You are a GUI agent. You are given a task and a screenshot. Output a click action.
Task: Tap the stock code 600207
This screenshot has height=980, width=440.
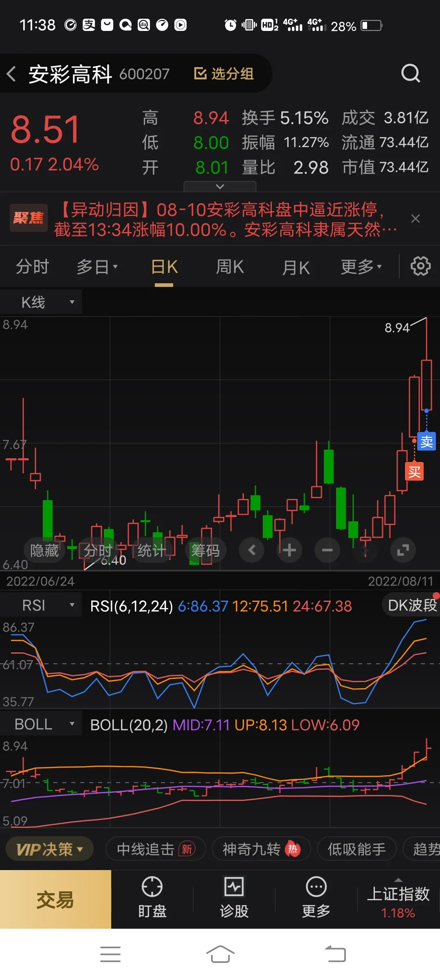(144, 74)
